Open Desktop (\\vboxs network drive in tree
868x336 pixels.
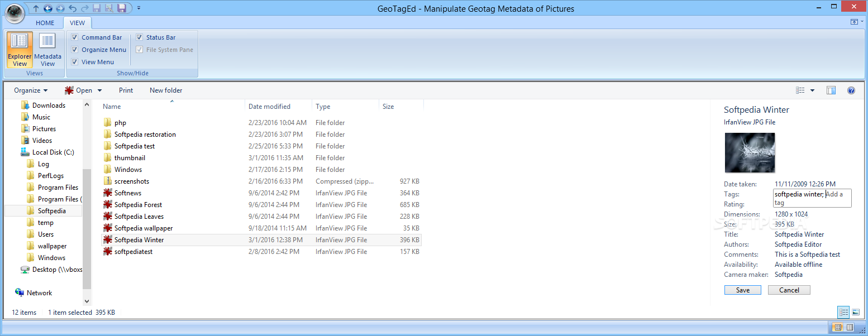tap(57, 270)
